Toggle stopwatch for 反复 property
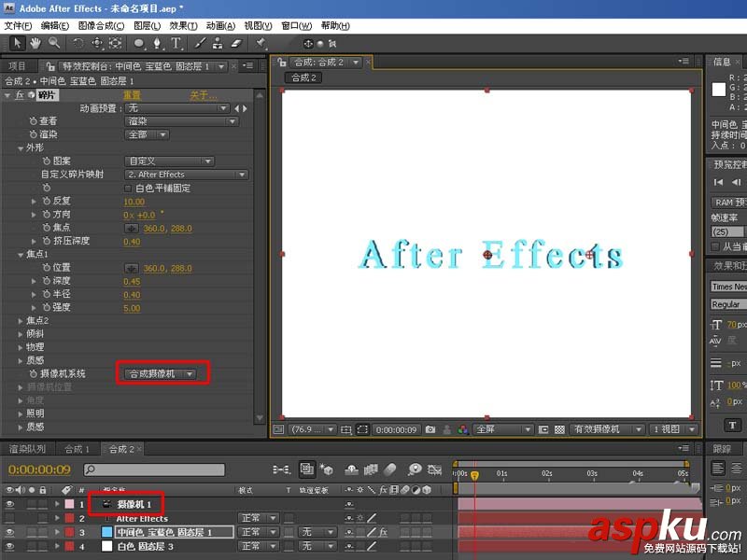The width and height of the screenshot is (747, 560). pos(46,201)
